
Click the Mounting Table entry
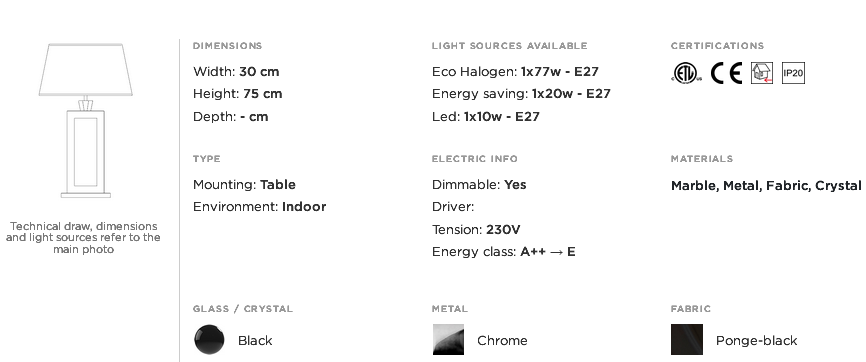pos(244,185)
